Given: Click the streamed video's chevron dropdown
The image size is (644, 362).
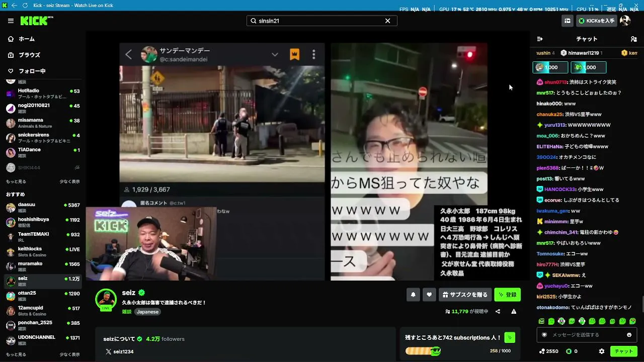Looking at the screenshot, I should pyautogui.click(x=275, y=54).
